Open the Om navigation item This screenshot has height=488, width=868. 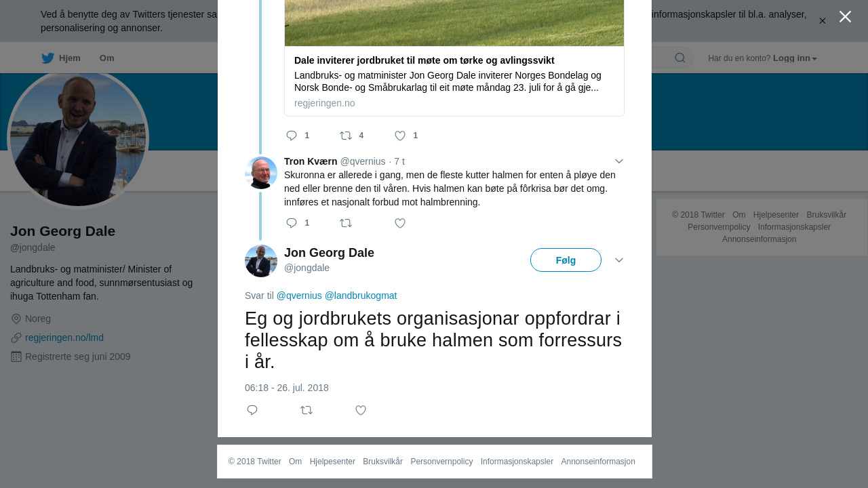pyautogui.click(x=106, y=58)
